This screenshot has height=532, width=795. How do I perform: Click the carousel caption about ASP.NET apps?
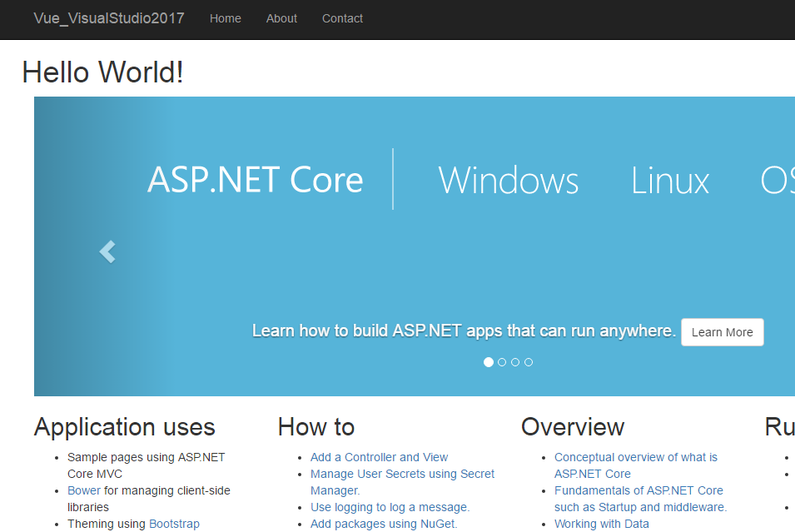[x=464, y=331]
